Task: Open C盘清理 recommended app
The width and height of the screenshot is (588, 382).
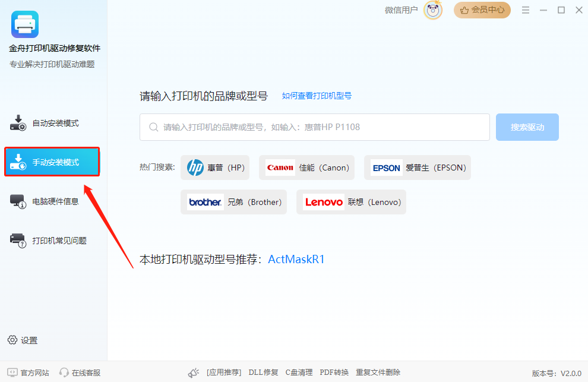Action: tap(299, 372)
